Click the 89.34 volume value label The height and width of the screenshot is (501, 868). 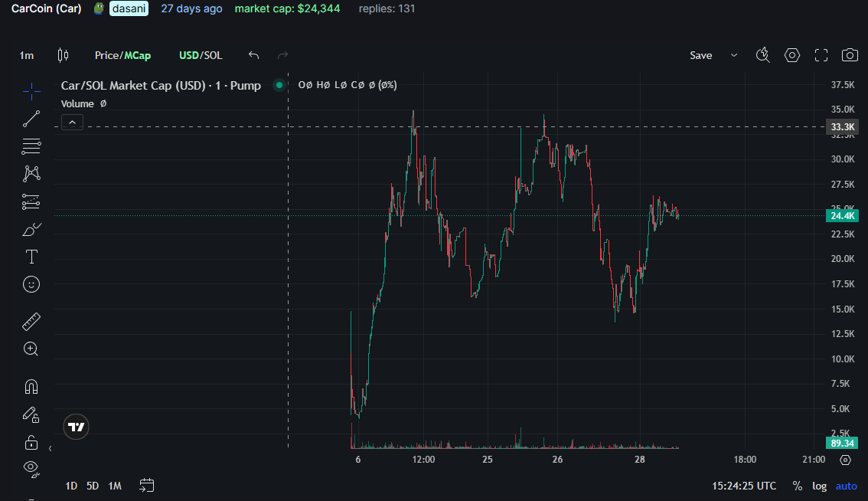point(842,443)
